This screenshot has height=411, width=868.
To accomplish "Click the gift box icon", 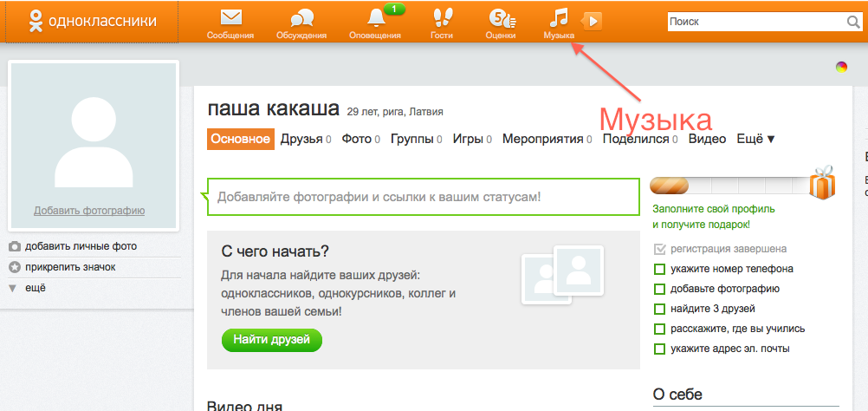I will tap(822, 181).
